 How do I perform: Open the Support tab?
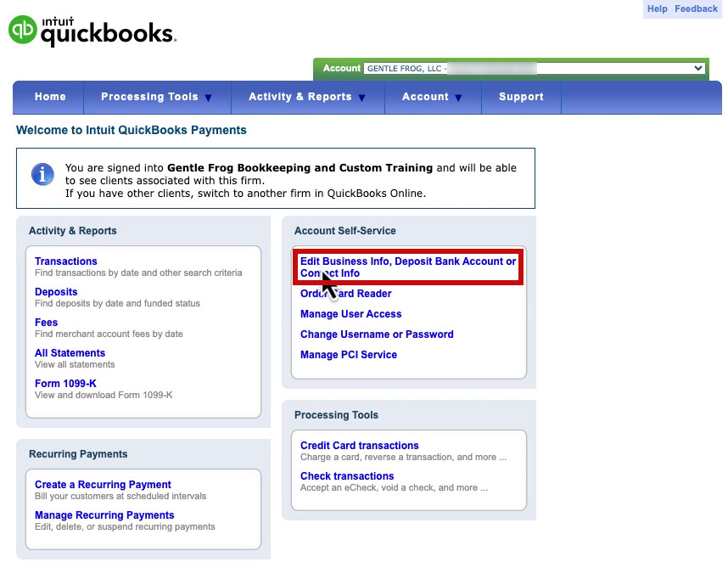point(521,97)
